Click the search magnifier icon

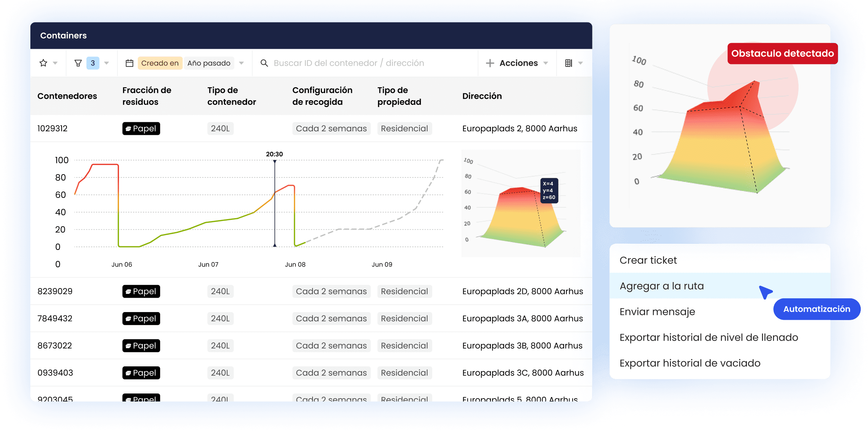click(264, 63)
